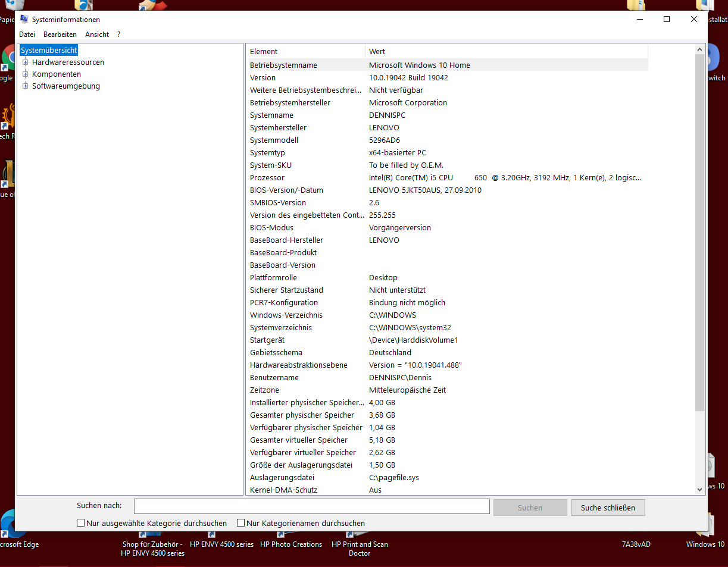
Task: Select the Version 10.0.19042 Build row
Action: (448, 78)
